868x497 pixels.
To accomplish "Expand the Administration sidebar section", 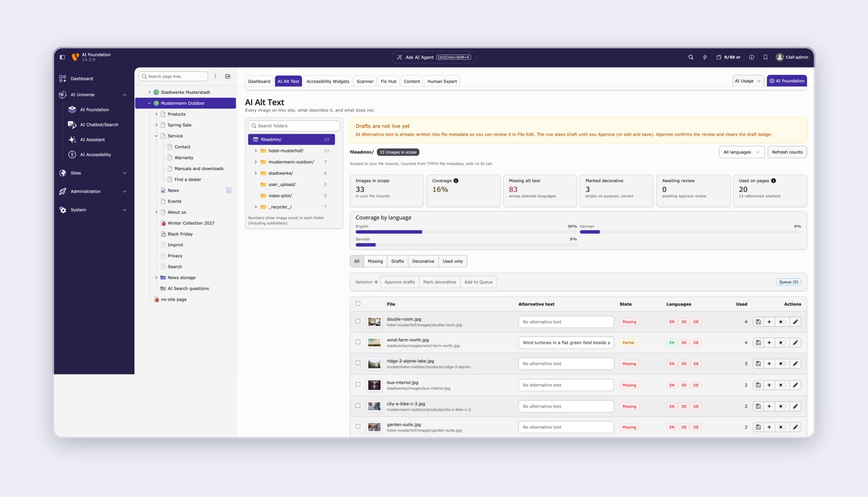I will (x=93, y=192).
